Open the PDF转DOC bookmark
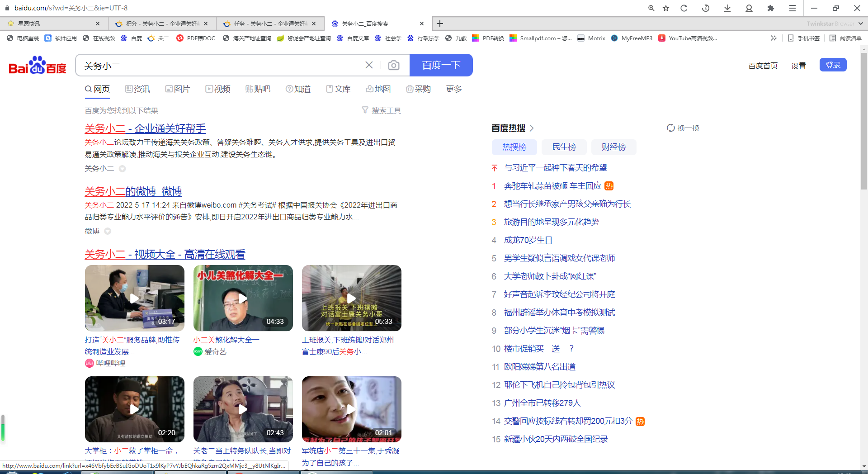Image resolution: width=868 pixels, height=474 pixels. pos(196,38)
